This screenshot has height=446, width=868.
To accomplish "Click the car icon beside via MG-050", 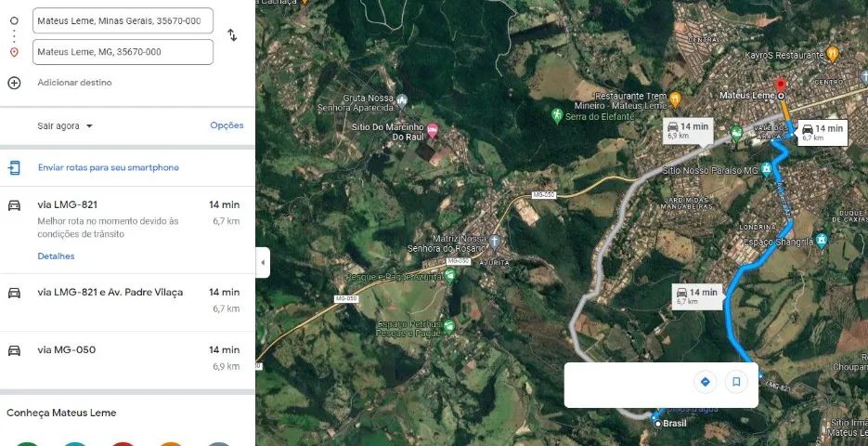I will (x=15, y=350).
